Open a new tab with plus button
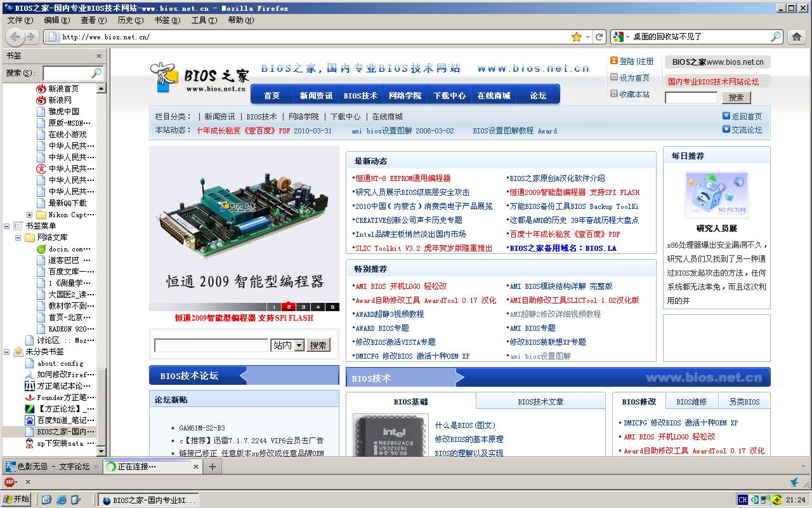Viewport: 812px width, 508px height. (213, 467)
